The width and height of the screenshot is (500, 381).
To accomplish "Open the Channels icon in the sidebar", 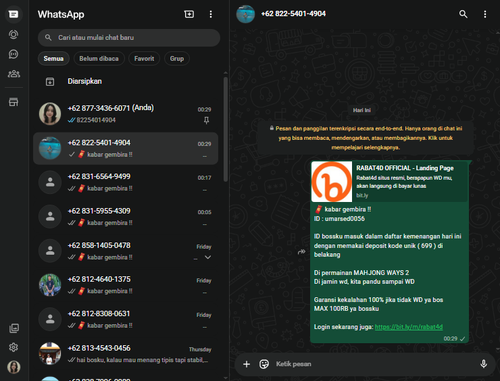I will 13,54.
